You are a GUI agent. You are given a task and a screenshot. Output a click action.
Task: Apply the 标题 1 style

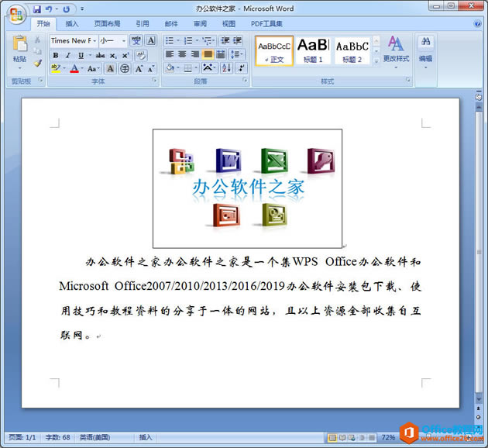click(x=313, y=51)
